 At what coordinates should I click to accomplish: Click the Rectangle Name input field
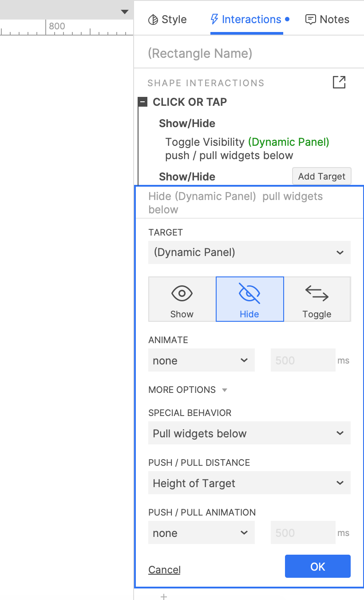point(249,54)
